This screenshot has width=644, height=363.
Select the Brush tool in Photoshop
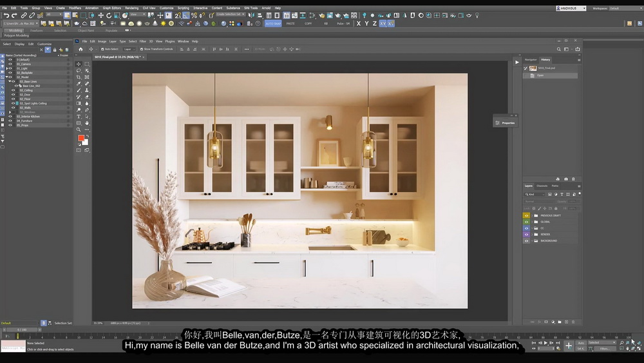point(79,90)
